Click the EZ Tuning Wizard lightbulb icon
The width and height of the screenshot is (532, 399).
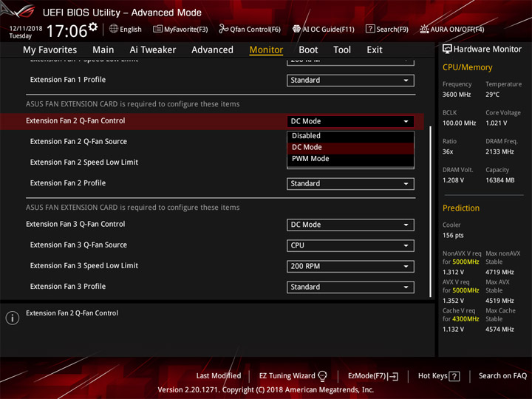pyautogui.click(x=322, y=376)
